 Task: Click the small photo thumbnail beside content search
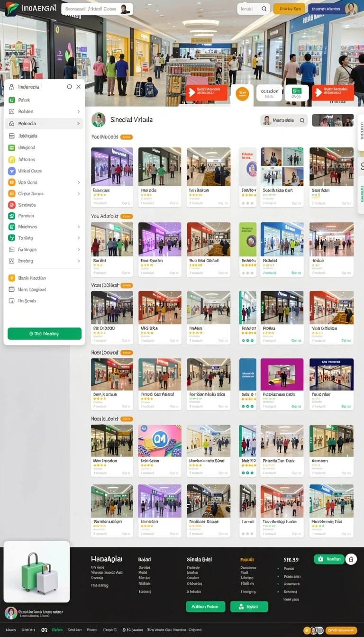coord(333,120)
